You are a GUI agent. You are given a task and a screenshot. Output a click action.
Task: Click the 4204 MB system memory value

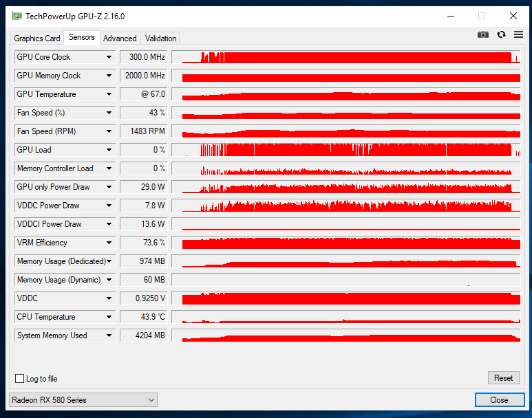pyautogui.click(x=144, y=335)
